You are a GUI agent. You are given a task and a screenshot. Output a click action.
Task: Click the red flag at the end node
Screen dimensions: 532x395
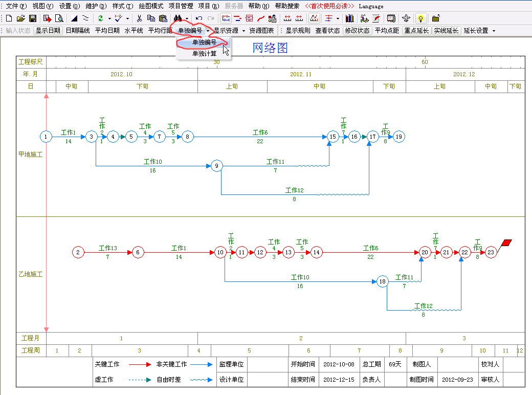[x=506, y=243]
